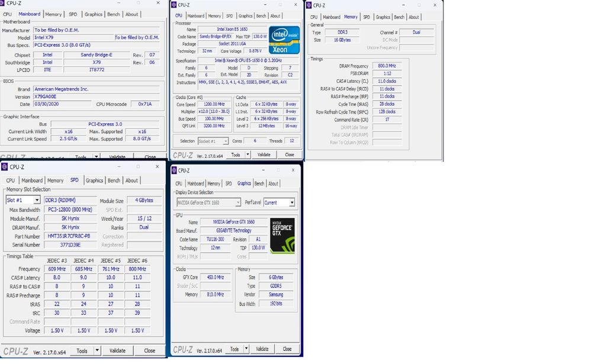Click the CPU-Z icon in the Graphics window title bar
The image size is (592, 364).
(174, 170)
